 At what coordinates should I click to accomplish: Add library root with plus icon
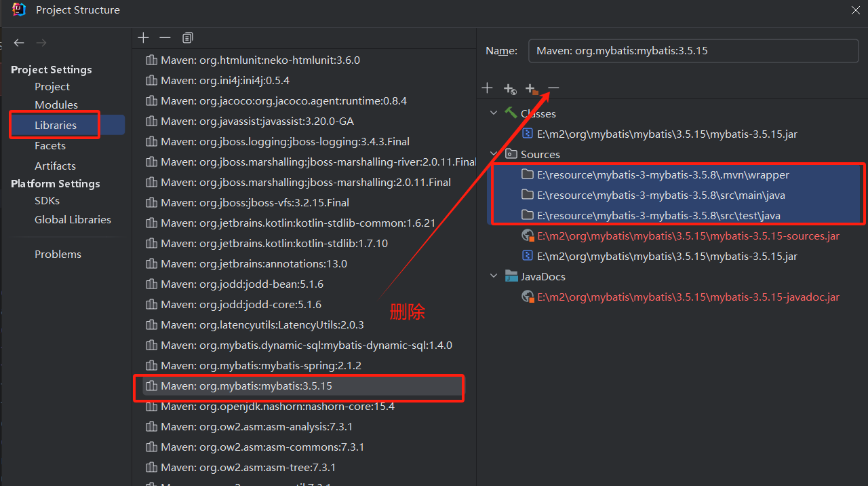click(x=487, y=88)
